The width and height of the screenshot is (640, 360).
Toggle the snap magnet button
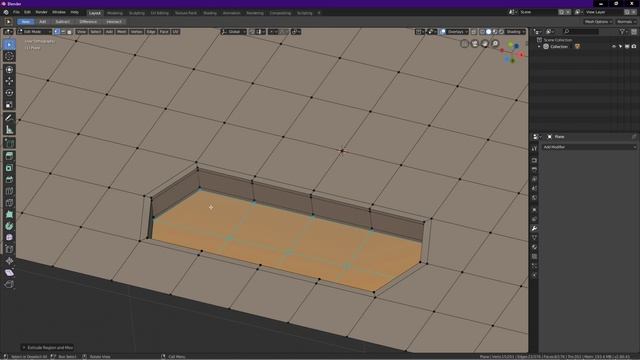coord(252,31)
